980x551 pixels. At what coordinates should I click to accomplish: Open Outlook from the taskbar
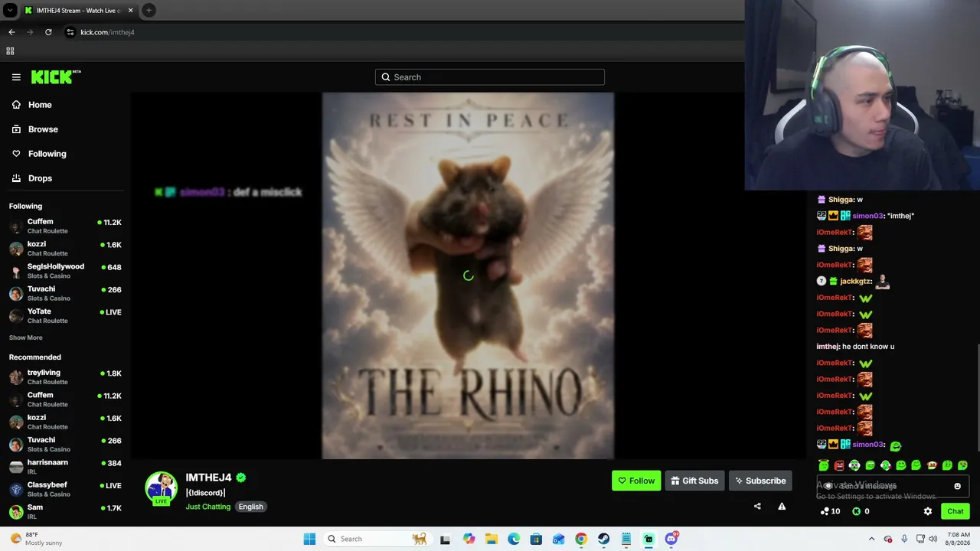559,539
